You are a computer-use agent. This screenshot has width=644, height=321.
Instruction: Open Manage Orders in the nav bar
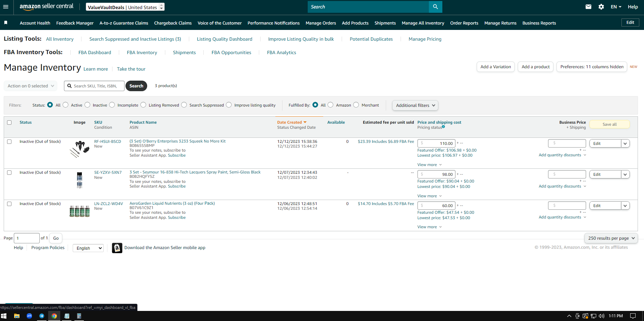coord(321,23)
